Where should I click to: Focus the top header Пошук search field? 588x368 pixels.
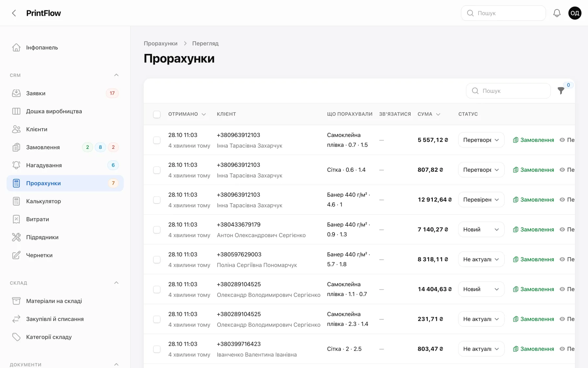click(x=503, y=13)
